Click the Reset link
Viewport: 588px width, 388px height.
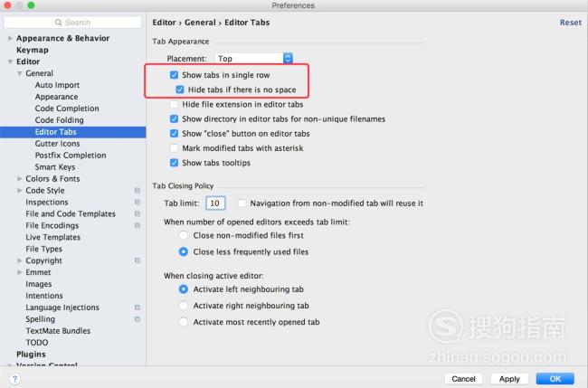click(x=571, y=23)
